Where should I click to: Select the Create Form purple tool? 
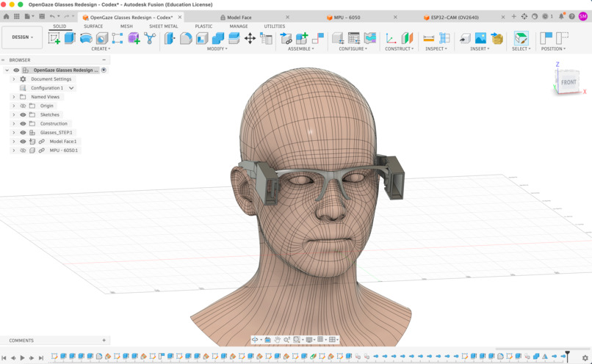134,38
